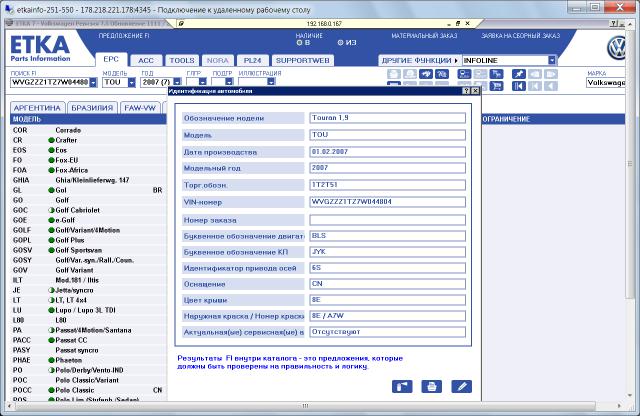Click the greyed second toolbar icon beside handshake
Image resolution: width=640 pixels, height=416 pixels.
(410, 74)
